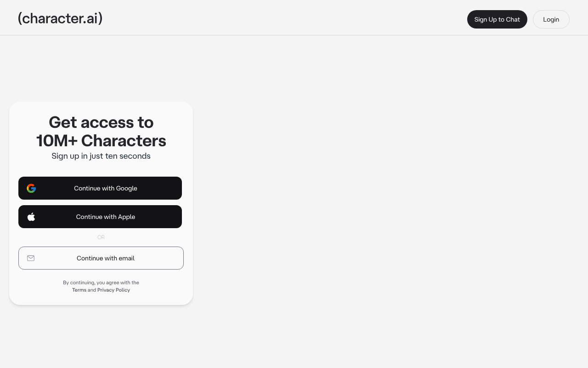Click the Google logo icon

coord(31,188)
